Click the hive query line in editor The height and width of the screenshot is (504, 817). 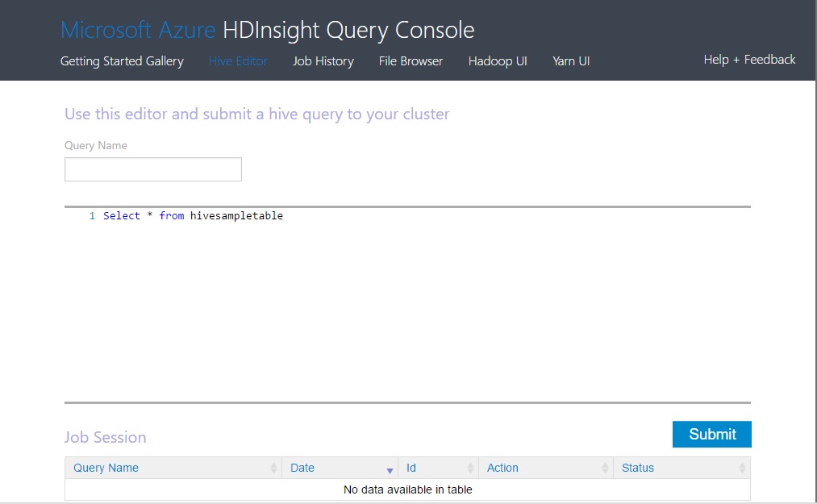pos(193,216)
